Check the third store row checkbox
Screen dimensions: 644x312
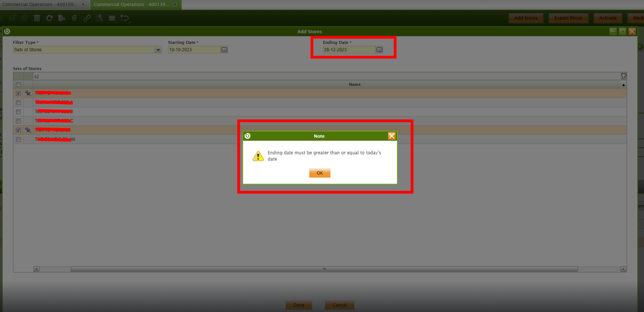18,112
